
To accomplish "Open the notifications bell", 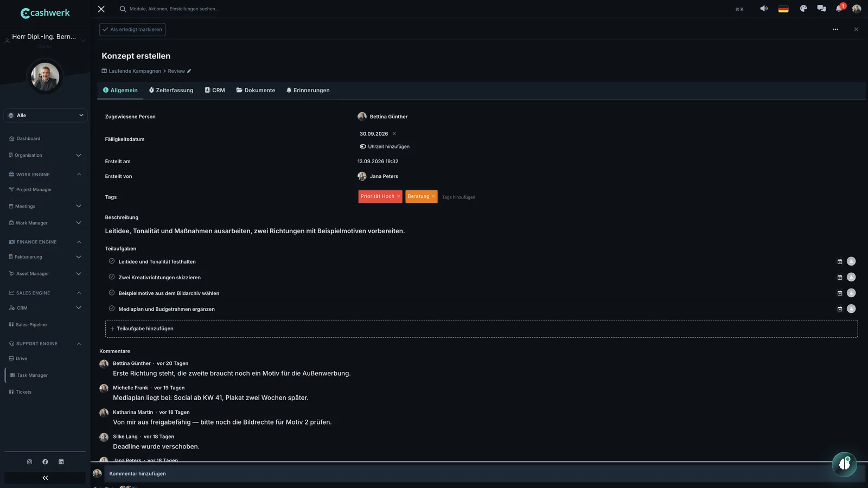I will (x=839, y=9).
